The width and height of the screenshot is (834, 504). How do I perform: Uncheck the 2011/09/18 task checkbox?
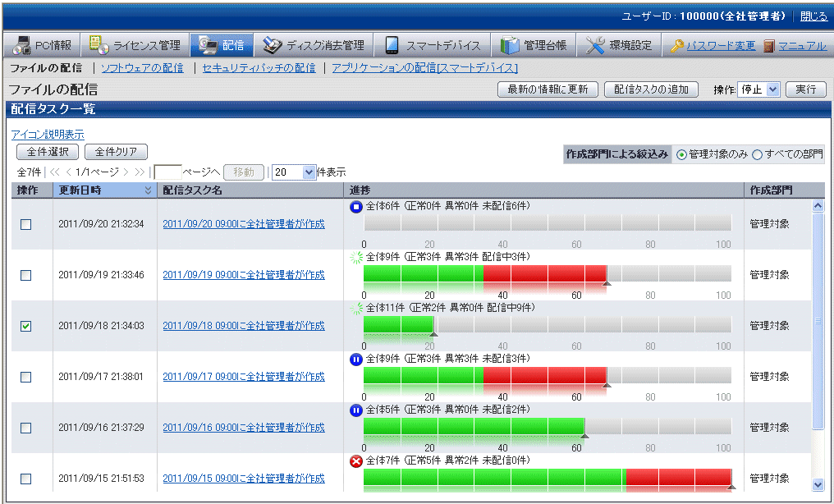[x=26, y=326]
